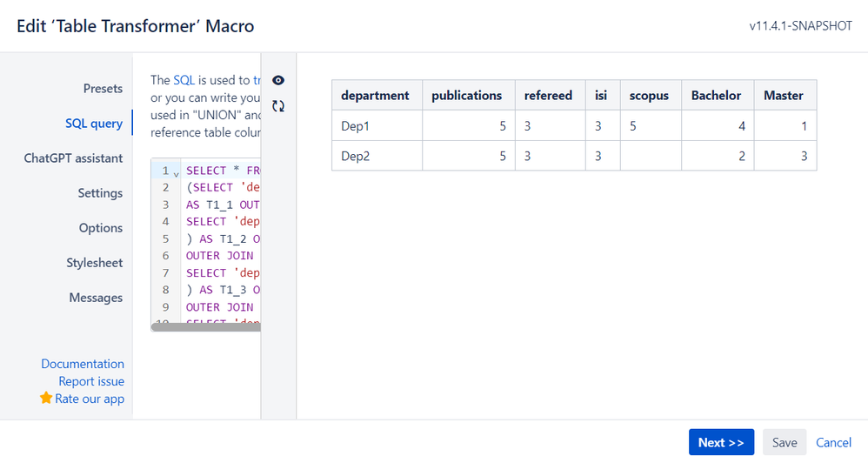Follow the SQL hyperlink in the description

pos(184,80)
